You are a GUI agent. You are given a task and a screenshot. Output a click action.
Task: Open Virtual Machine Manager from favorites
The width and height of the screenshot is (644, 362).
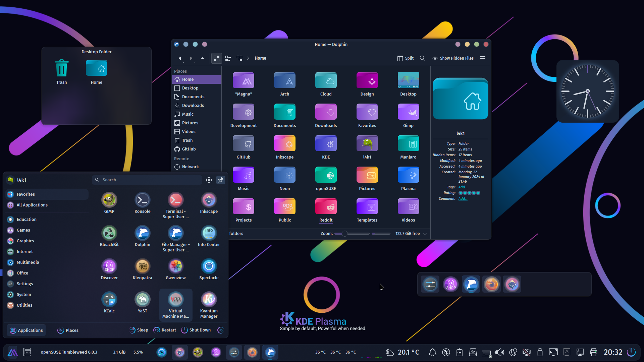[175, 305]
